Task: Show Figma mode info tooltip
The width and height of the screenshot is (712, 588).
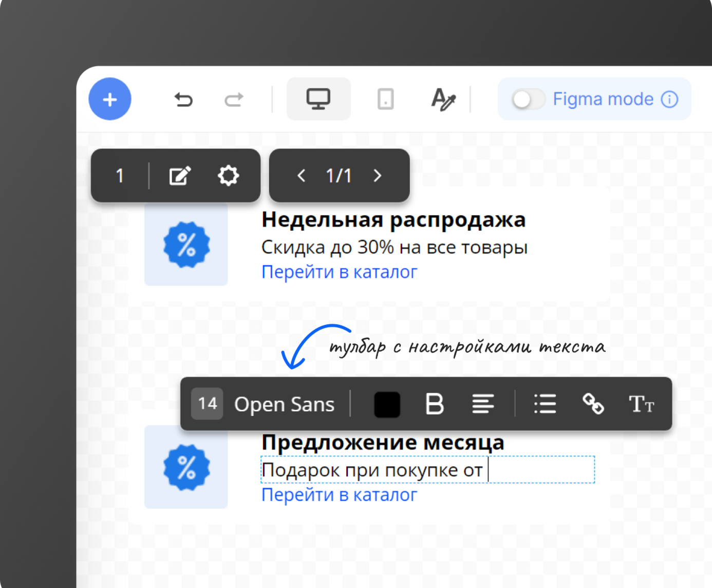Action: [x=669, y=99]
